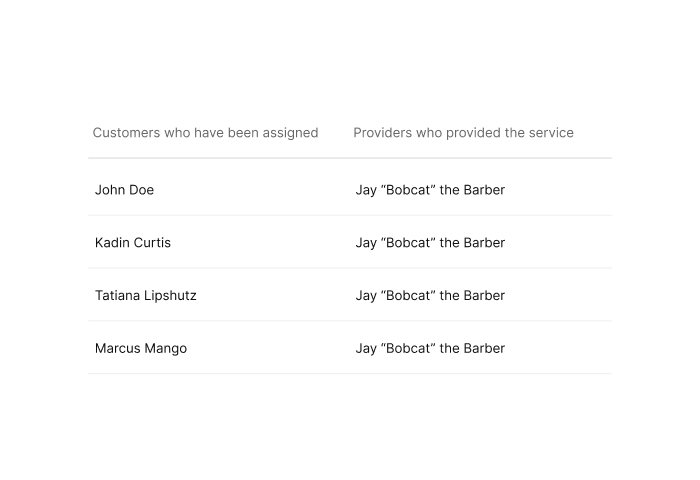Click the word 'Jay' in Tatiana Lipshutz's row
This screenshot has height=480, width=700.
pyautogui.click(x=366, y=296)
